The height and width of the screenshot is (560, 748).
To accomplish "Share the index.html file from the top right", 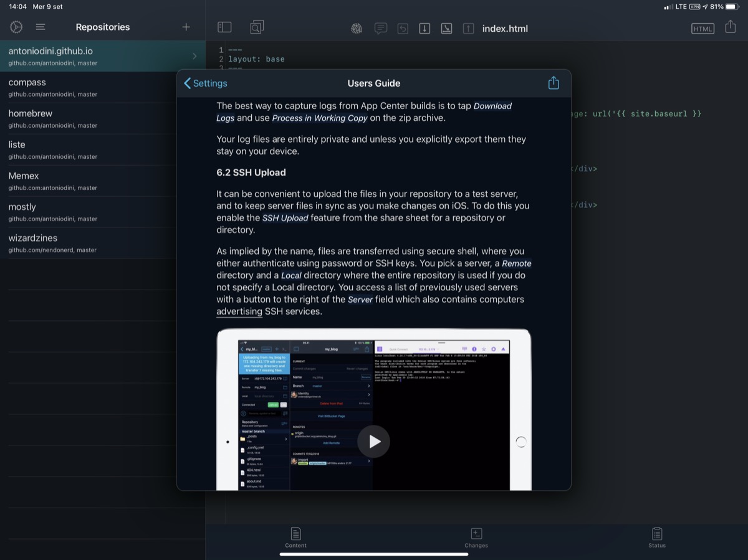I will tap(731, 27).
